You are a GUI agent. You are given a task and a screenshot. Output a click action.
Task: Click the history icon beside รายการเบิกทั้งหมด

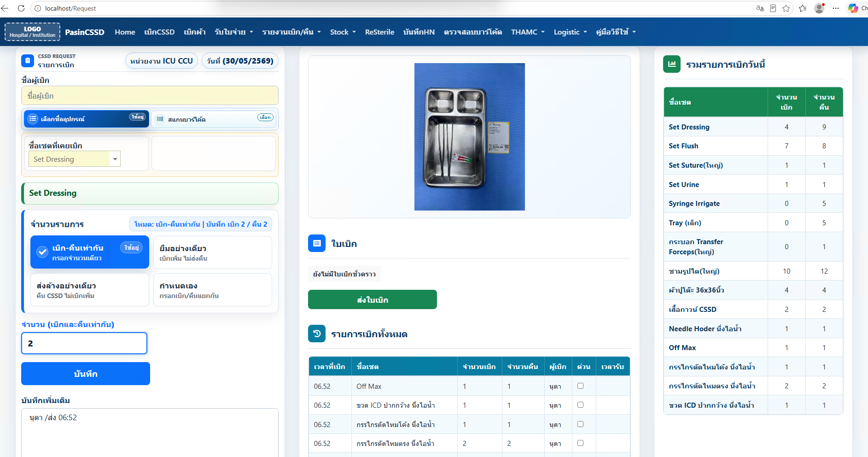pyautogui.click(x=317, y=334)
